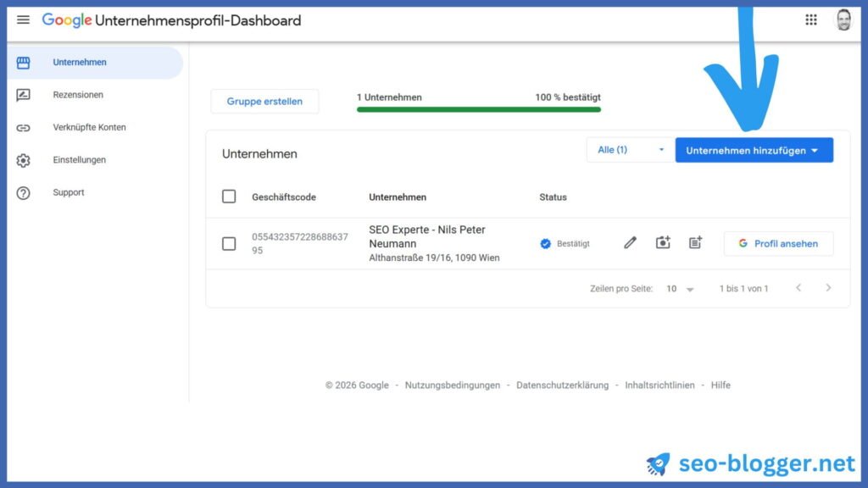This screenshot has height=488, width=868.
Task: Open the Google apps grid
Action: point(811,20)
